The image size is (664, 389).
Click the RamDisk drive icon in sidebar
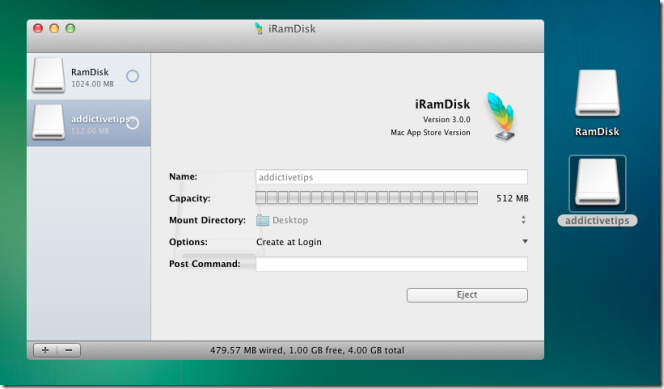coord(48,75)
